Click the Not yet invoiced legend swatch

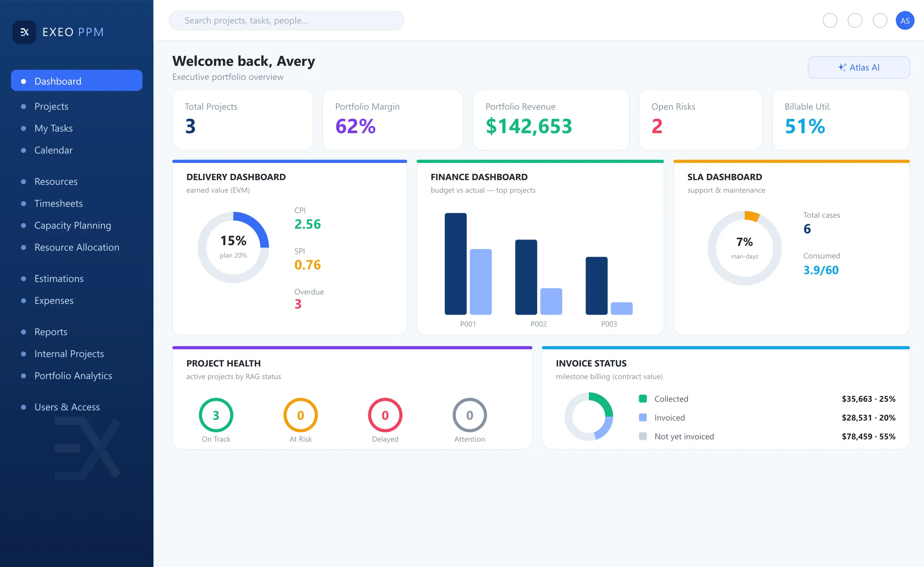pos(643,436)
